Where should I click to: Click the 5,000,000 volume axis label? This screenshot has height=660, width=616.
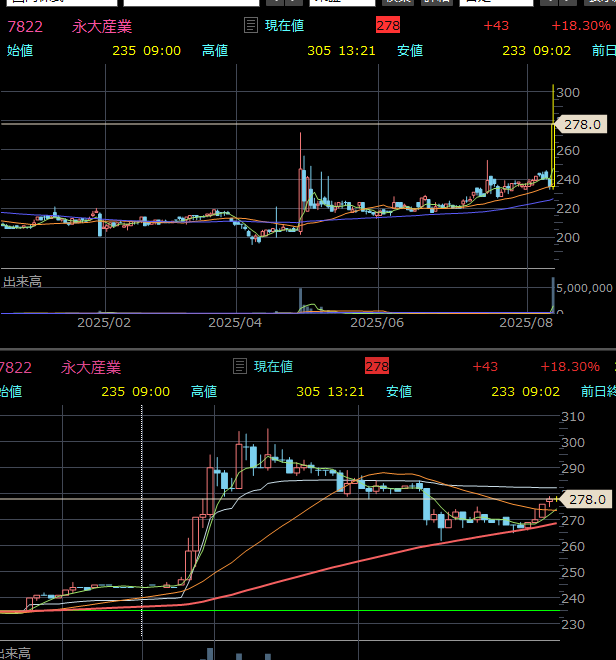pyautogui.click(x=584, y=288)
